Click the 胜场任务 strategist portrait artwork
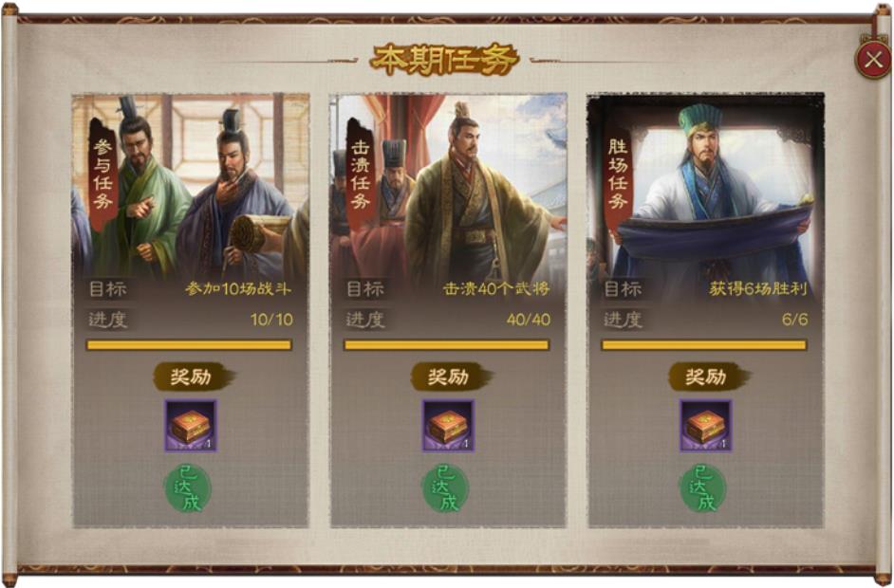The width and height of the screenshot is (894, 588). coord(706,185)
